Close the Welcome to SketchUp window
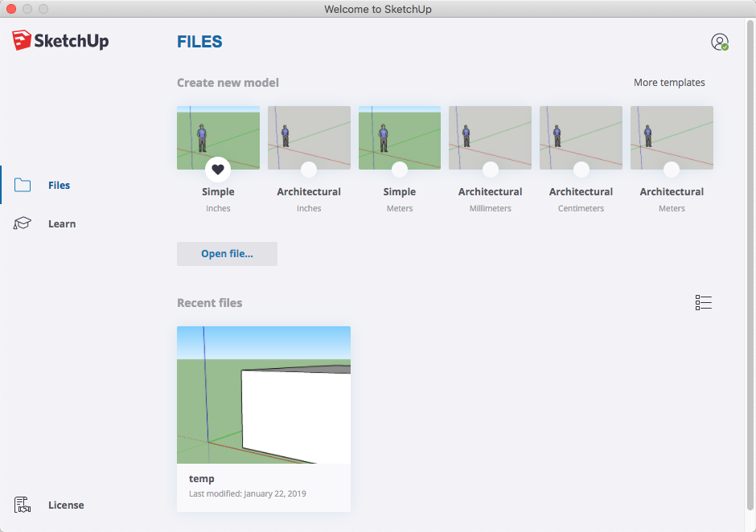The image size is (756, 532). (11, 9)
